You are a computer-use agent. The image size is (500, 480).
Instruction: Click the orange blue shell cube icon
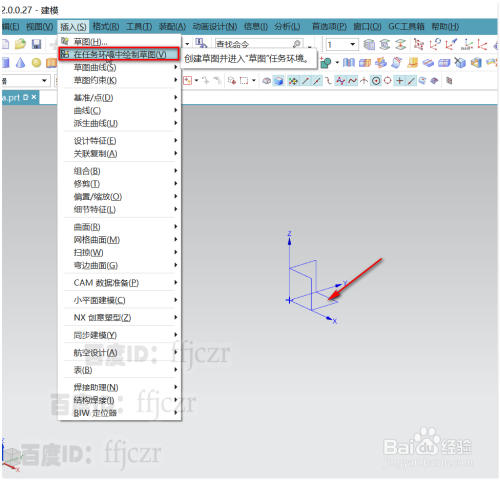476,63
